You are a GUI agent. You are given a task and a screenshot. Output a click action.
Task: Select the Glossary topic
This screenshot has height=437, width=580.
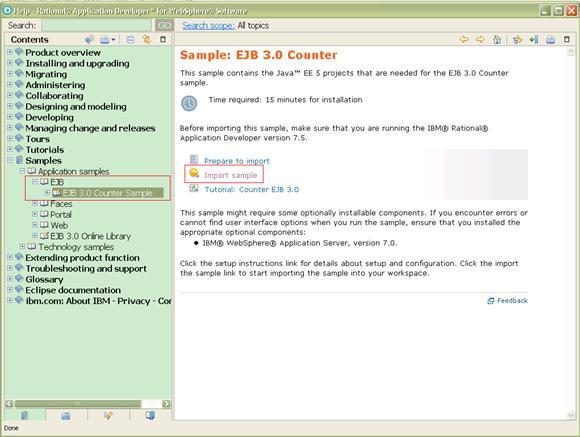click(x=44, y=279)
